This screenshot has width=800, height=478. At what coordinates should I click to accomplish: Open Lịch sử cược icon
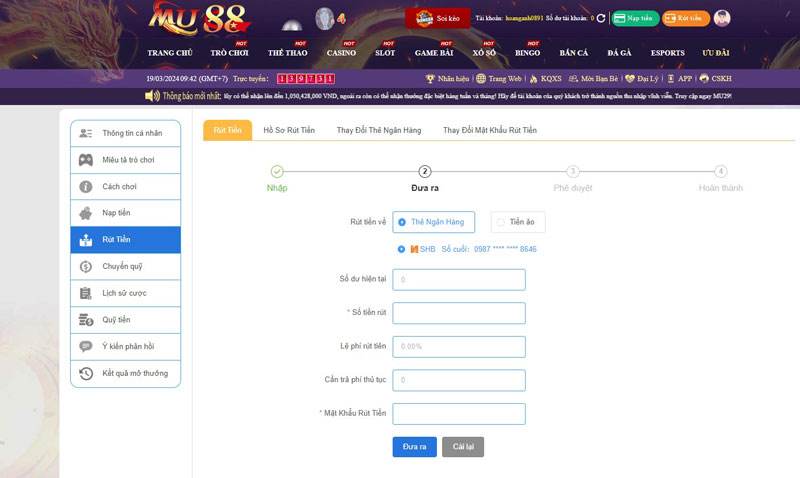tap(86, 293)
